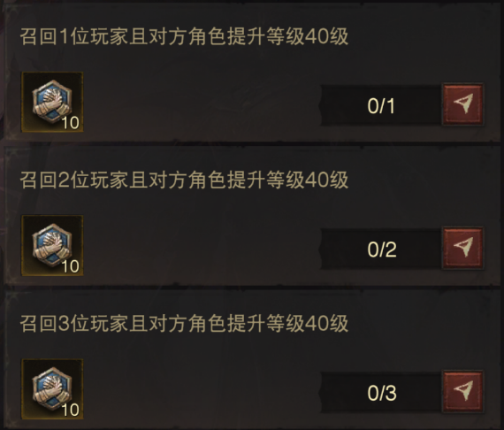Click the 10 quantity badge on third reward
The height and width of the screenshot is (430, 504).
[70, 410]
